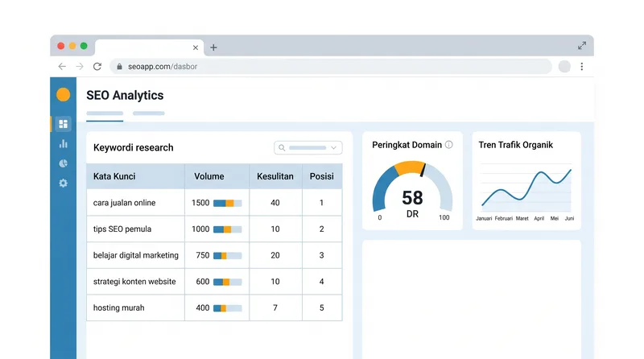Open the browser three-dot menu
The height and width of the screenshot is (359, 644).
tap(581, 67)
